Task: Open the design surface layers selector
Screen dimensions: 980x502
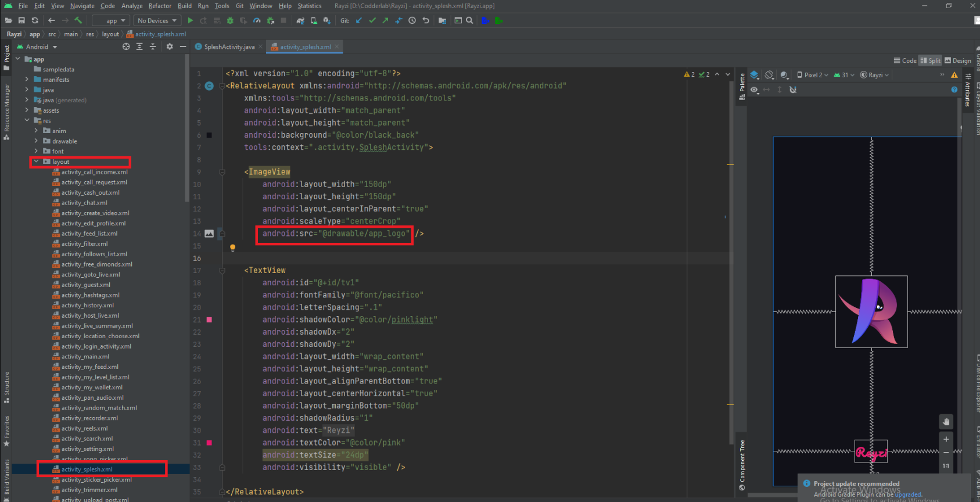Action: point(754,75)
